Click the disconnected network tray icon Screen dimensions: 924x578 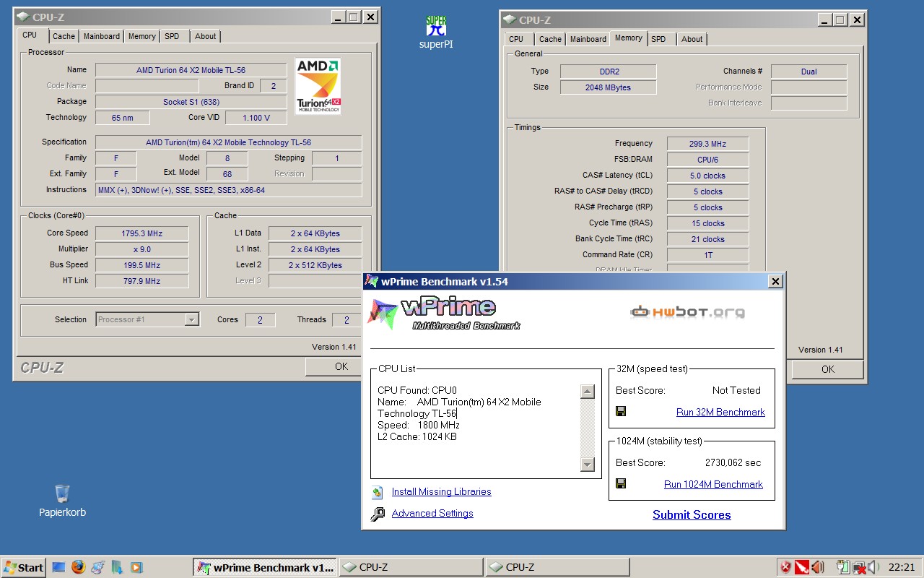coord(859,567)
